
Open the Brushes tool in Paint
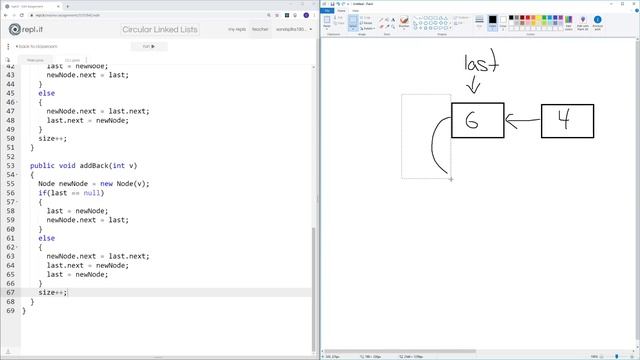404,22
